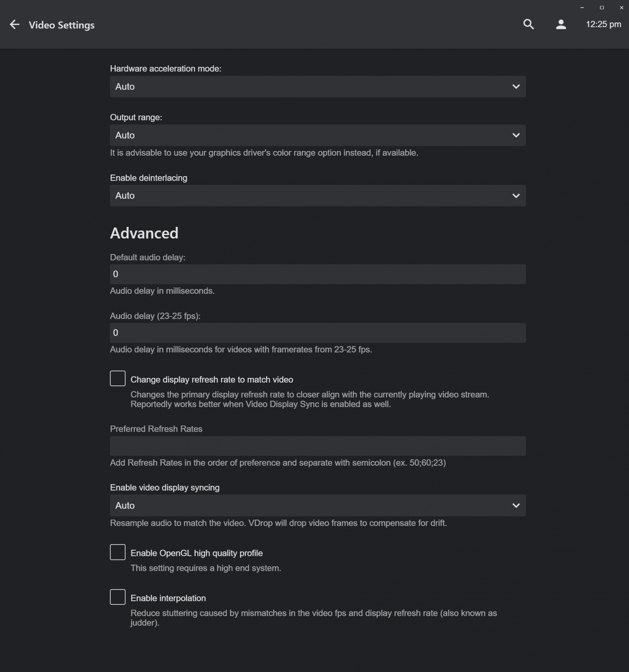
Task: Open the user profile icon
Action: [561, 24]
